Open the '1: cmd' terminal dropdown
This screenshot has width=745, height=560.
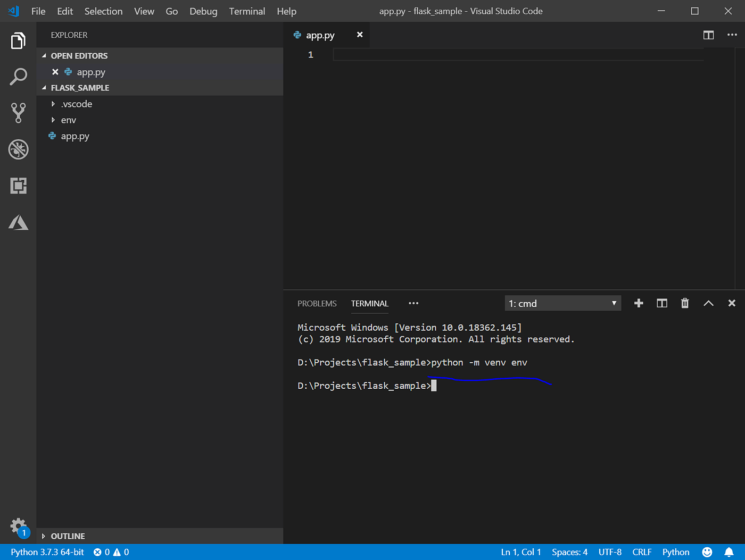tap(562, 303)
